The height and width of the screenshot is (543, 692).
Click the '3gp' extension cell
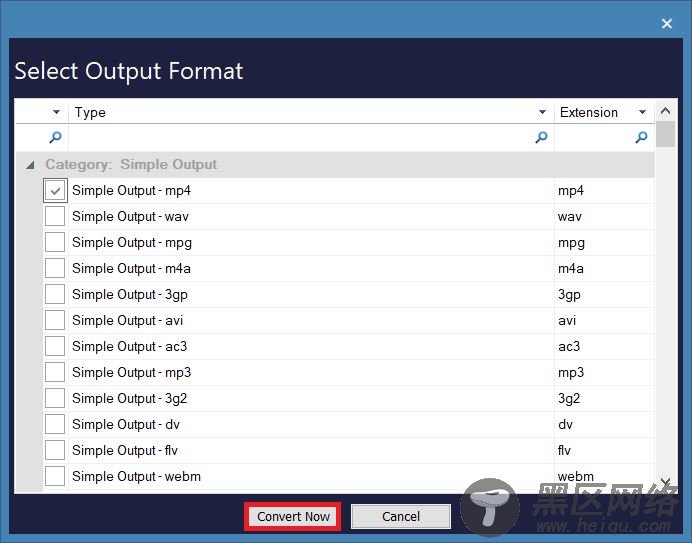604,294
